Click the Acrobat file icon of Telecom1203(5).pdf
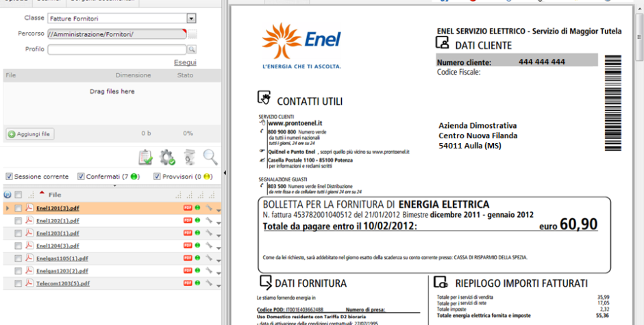 pos(29,283)
